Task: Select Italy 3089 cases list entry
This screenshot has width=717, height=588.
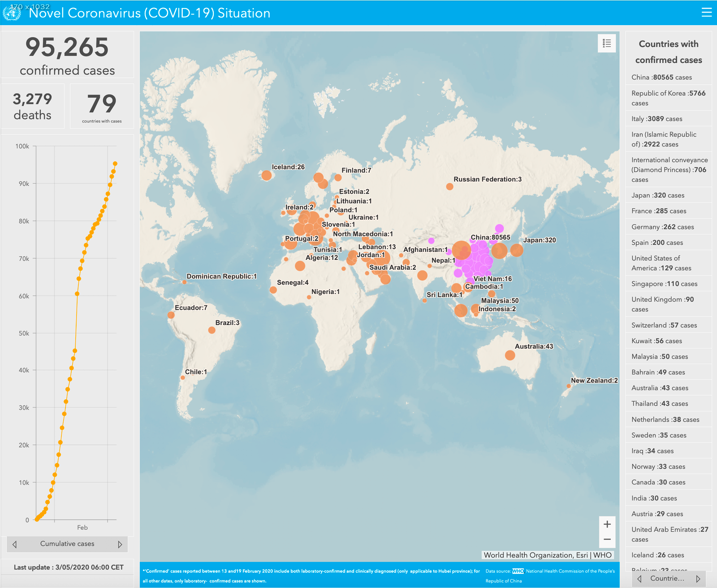Action: 657,119
